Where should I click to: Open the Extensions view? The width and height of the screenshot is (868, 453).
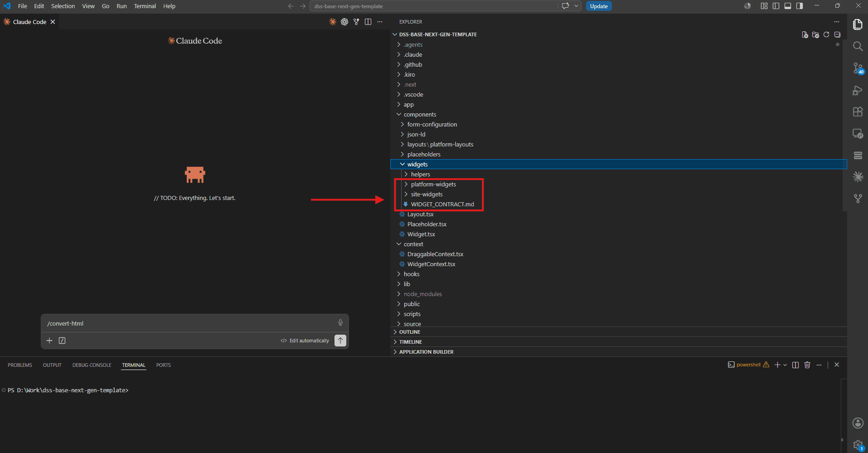pos(858,112)
